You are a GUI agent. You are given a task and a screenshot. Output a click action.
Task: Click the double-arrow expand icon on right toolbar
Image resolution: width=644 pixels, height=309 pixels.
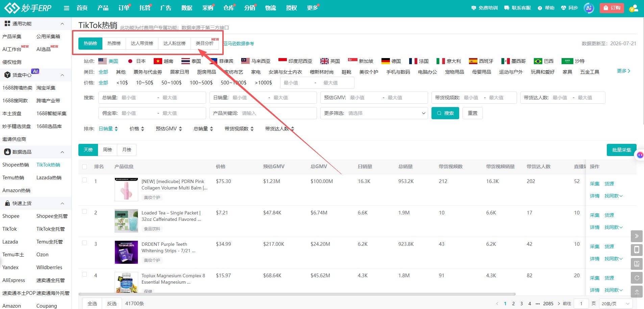coord(637,236)
